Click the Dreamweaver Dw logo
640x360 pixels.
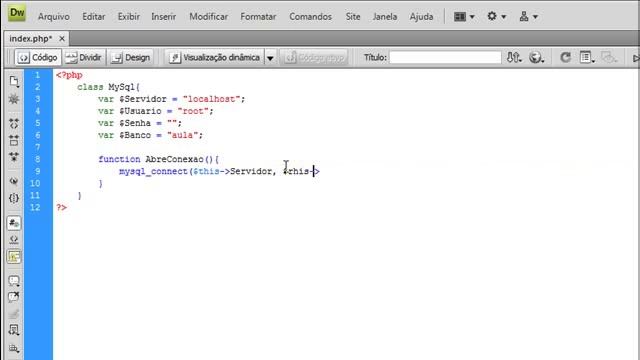click(x=17, y=13)
